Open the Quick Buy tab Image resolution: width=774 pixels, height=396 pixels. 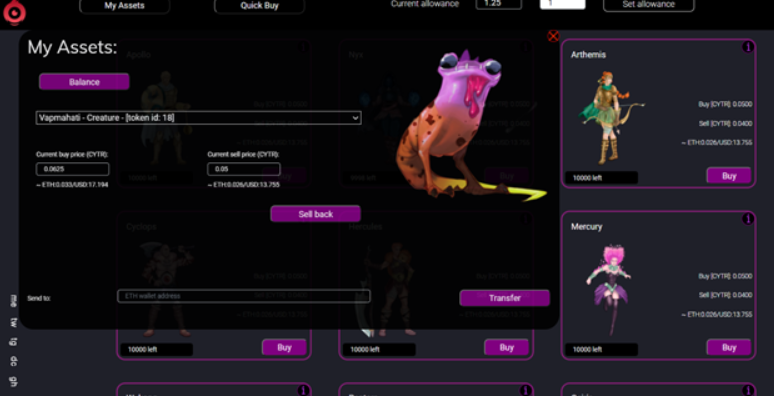(259, 6)
